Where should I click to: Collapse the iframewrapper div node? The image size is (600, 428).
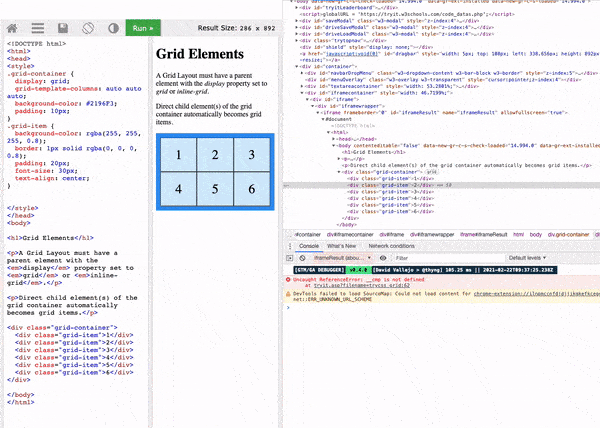(313, 106)
